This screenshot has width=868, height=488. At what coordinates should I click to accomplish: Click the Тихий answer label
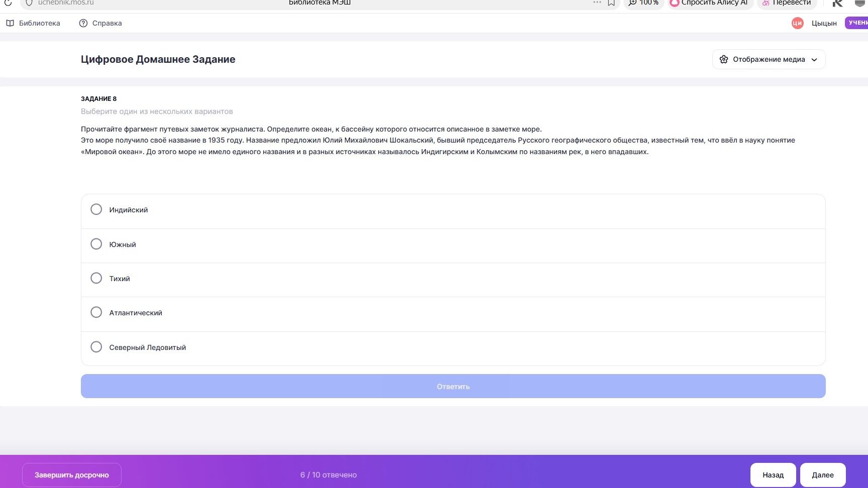pyautogui.click(x=120, y=279)
